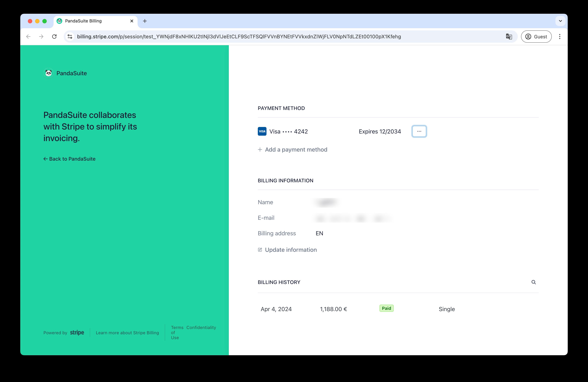Open the search icon in Billing History
The height and width of the screenshot is (382, 588).
coord(534,282)
